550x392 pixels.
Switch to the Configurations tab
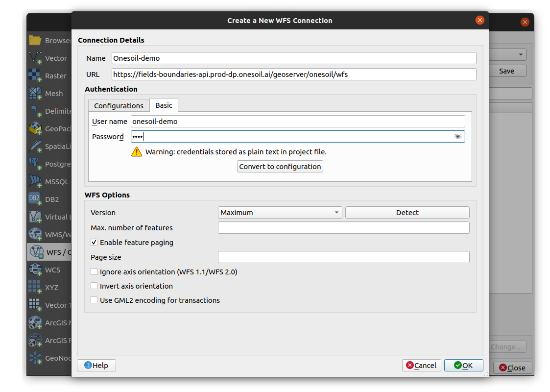119,106
